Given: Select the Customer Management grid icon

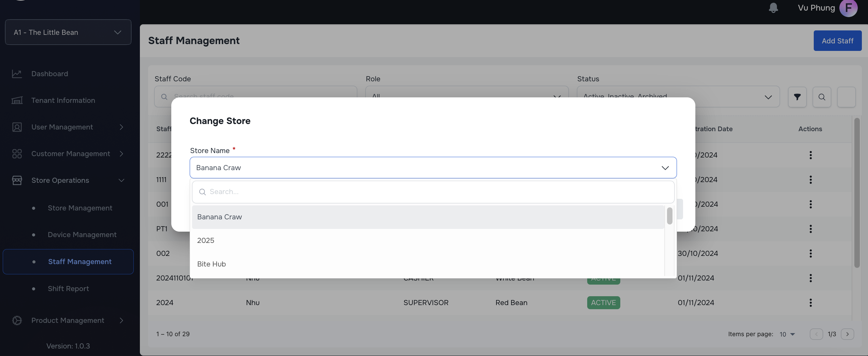Looking at the screenshot, I should (17, 154).
